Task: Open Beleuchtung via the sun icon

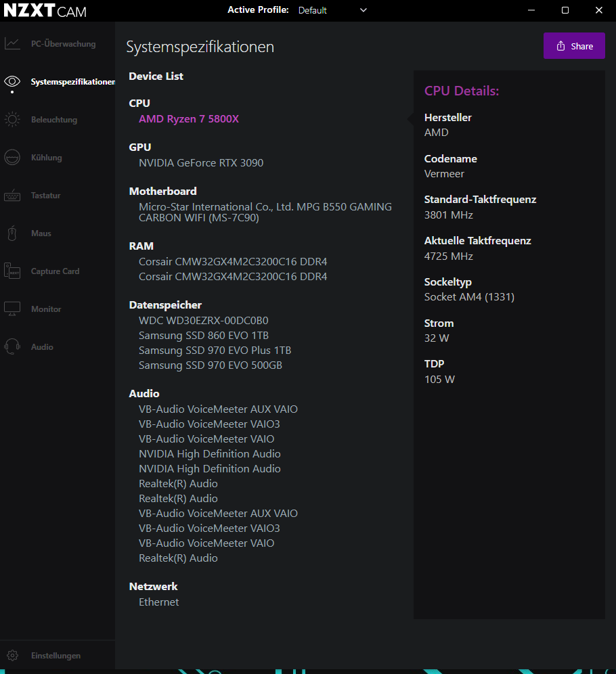Action: tap(12, 120)
